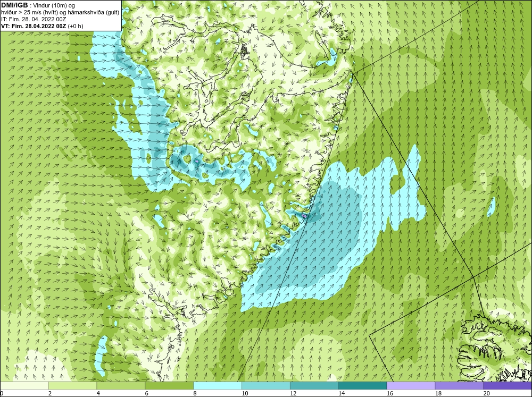Click the "VT: Fim. 28.04.2022 00Z" line

tap(34, 26)
